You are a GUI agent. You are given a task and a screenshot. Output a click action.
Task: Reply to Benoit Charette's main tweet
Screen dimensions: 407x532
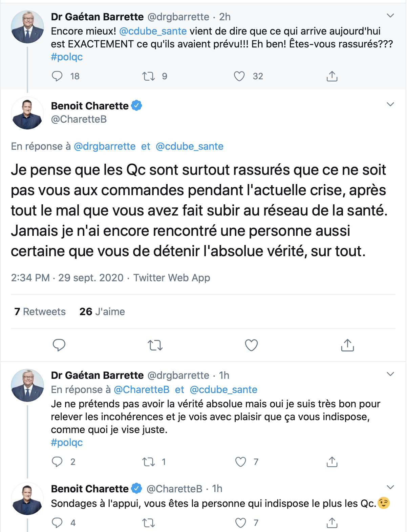point(59,345)
